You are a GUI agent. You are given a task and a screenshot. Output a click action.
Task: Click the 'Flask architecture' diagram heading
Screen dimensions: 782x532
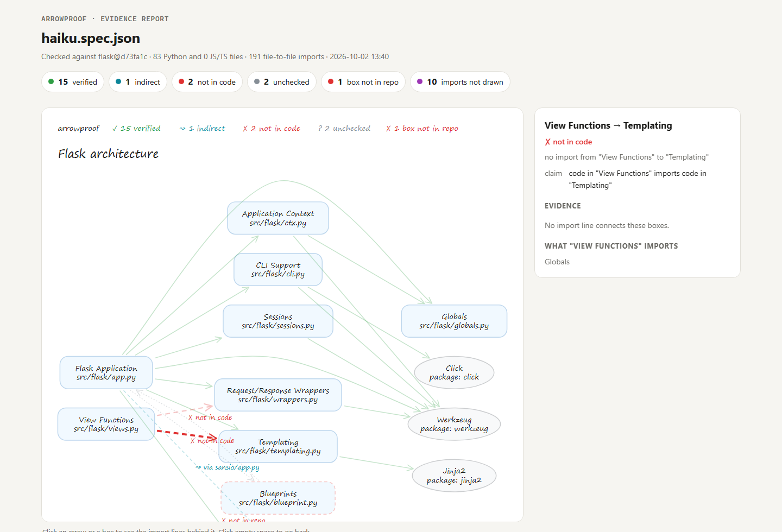point(108,154)
